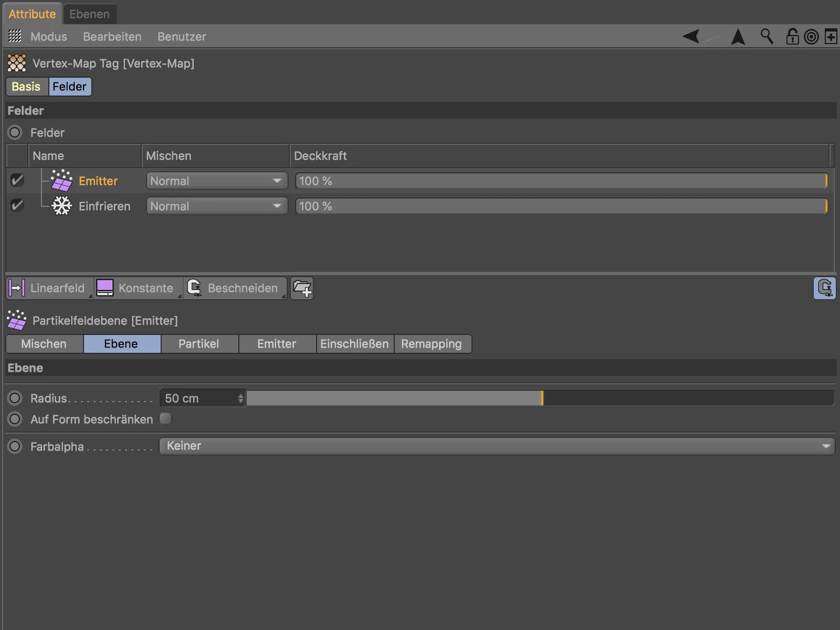The width and height of the screenshot is (840, 630).
Task: Open the Mischen dropdown for the Emitter layer
Action: (x=216, y=181)
